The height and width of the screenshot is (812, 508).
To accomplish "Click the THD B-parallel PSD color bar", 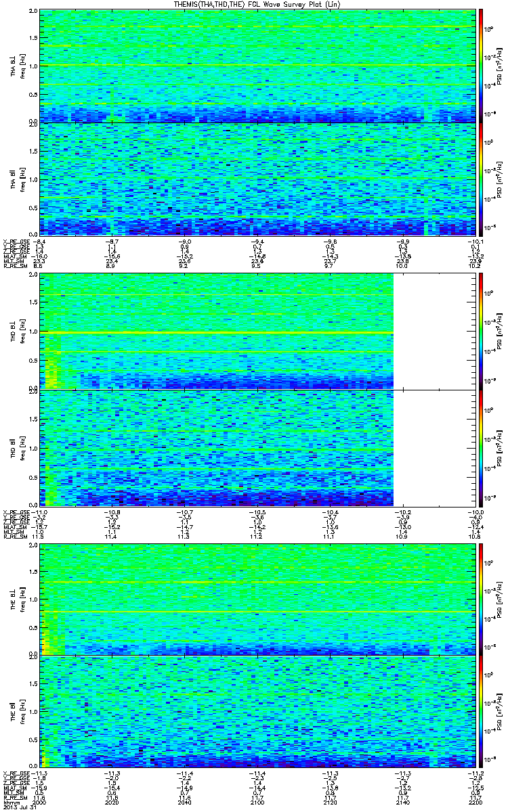I will pos(482,448).
